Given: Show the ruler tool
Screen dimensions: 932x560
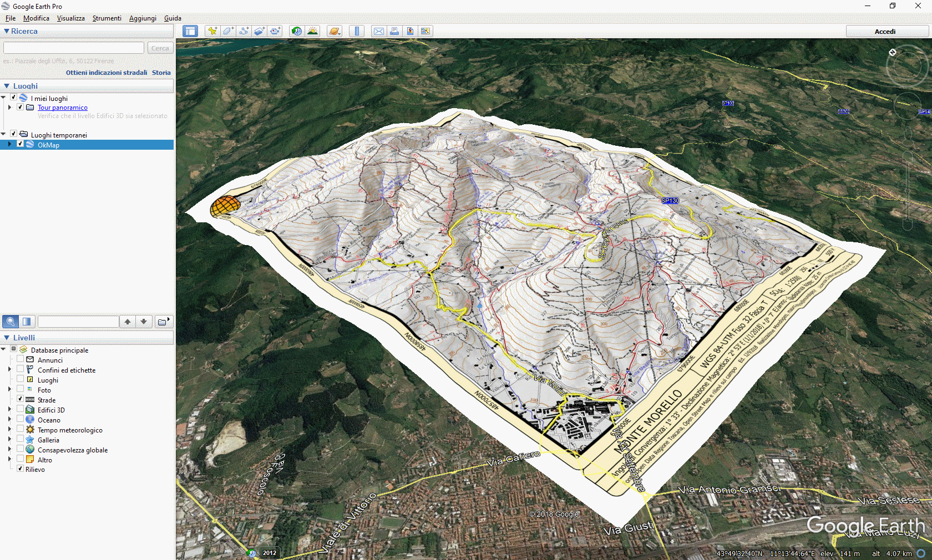Looking at the screenshot, I should coord(357,31).
